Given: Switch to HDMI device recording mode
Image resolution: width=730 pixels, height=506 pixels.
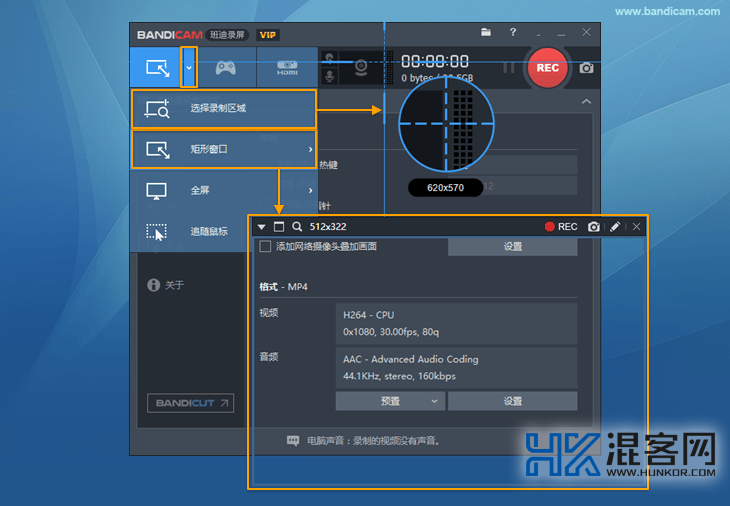Looking at the screenshot, I should point(287,68).
